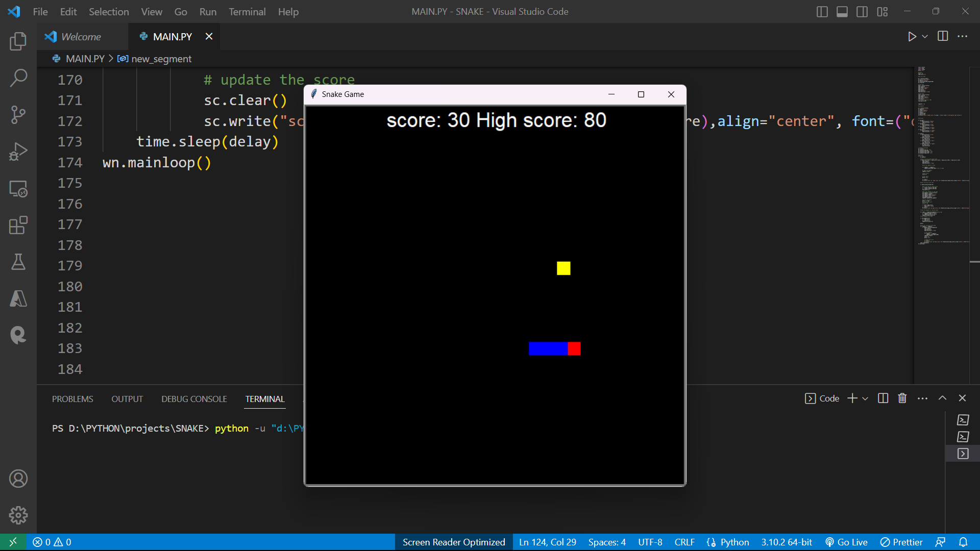Toggle the Primary Side Bar layout

click(822, 11)
